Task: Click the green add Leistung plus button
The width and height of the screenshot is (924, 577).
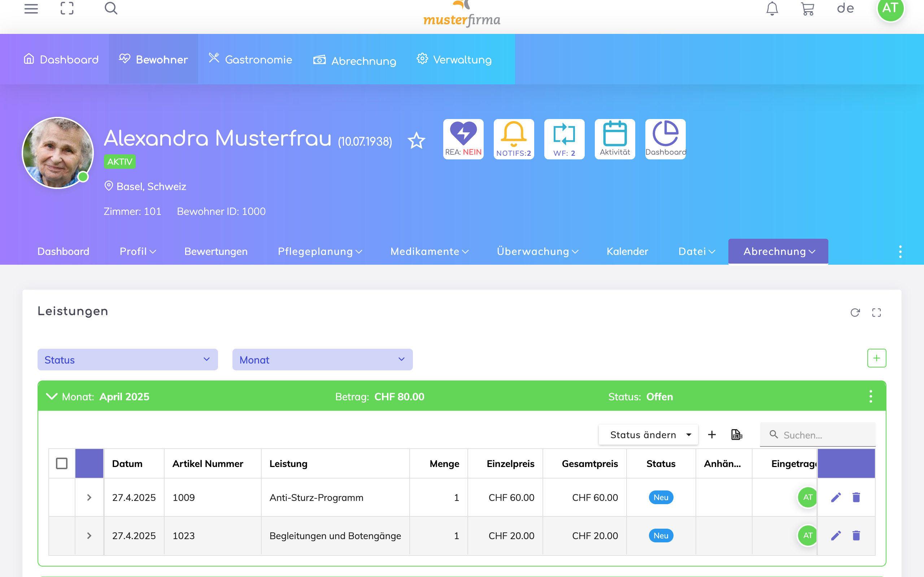Action: coord(876,358)
